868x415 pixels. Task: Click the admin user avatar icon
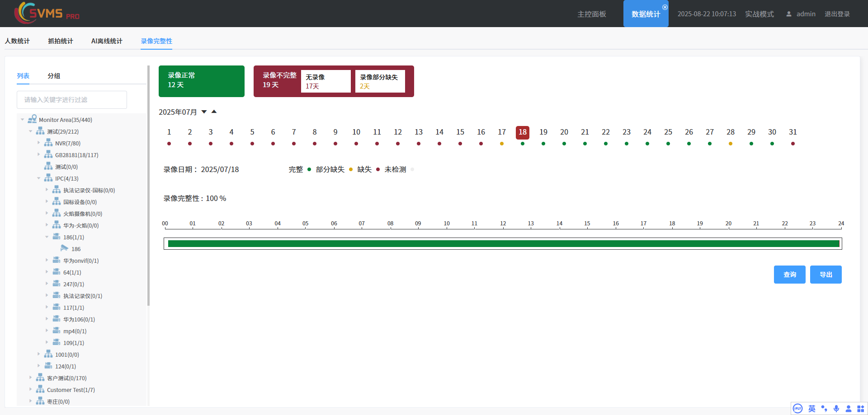[789, 14]
